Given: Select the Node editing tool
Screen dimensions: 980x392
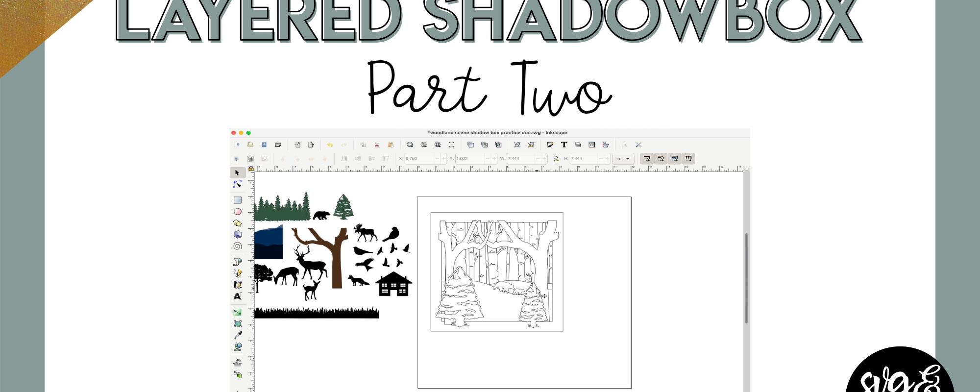Looking at the screenshot, I should [238, 184].
